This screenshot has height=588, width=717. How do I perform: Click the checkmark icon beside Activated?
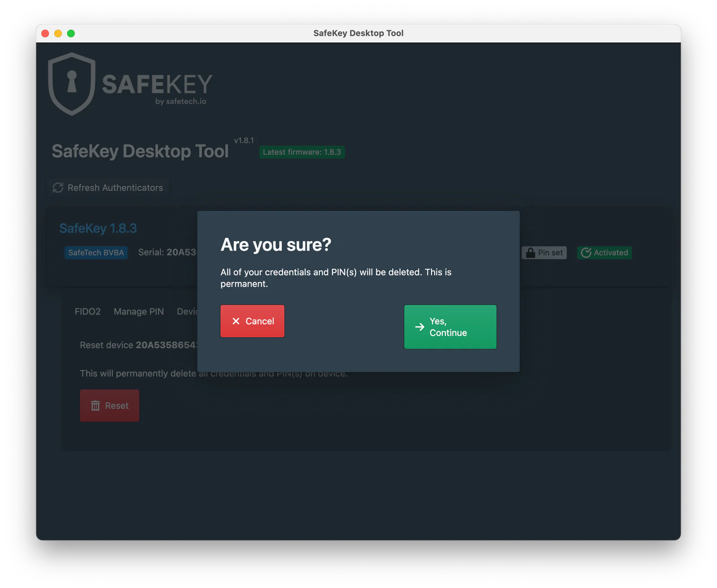586,253
